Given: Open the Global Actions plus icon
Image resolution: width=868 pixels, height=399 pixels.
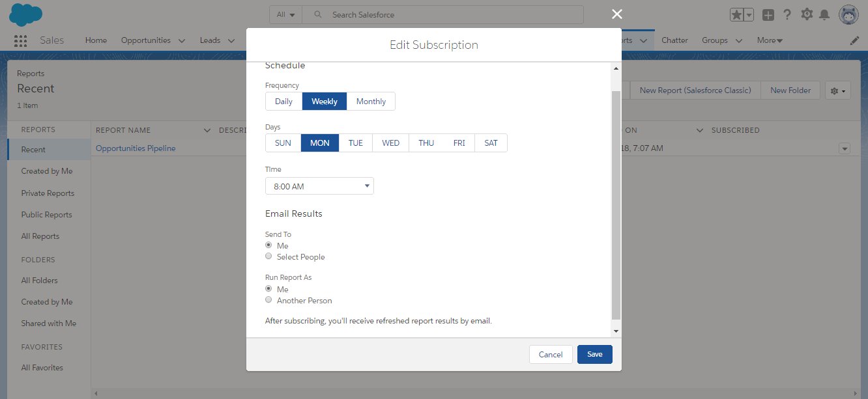Looking at the screenshot, I should [768, 15].
